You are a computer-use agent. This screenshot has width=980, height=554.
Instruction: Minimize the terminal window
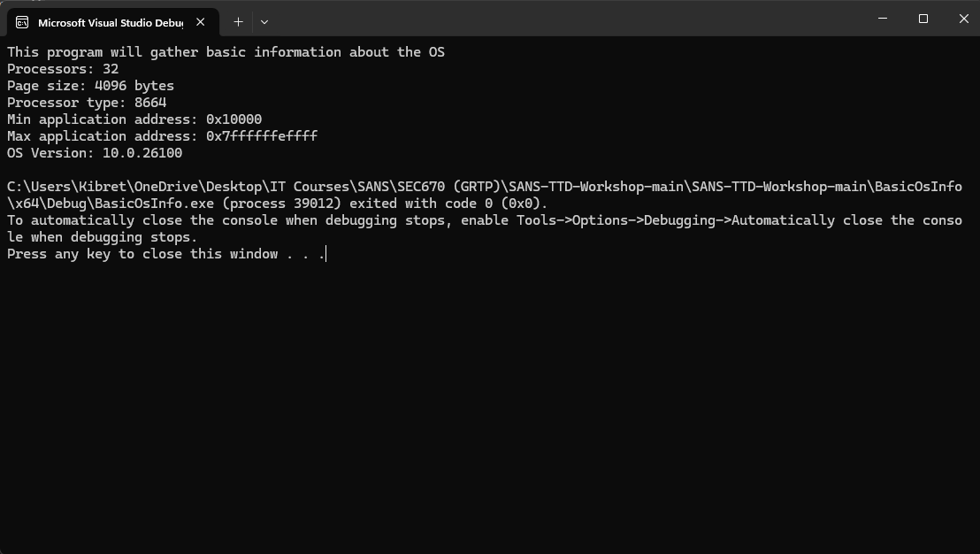883,19
